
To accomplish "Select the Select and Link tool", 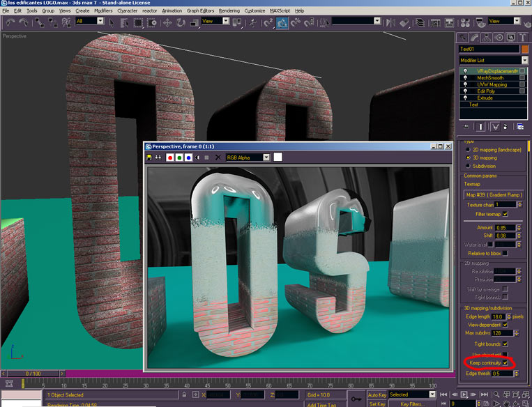I will pos(40,23).
